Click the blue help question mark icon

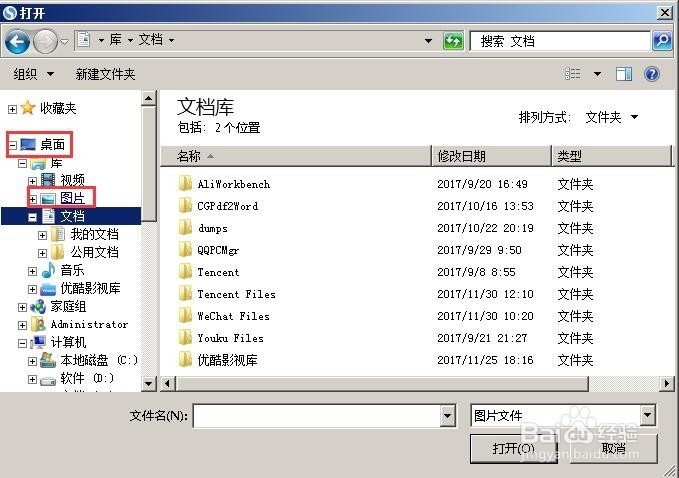pyautogui.click(x=652, y=74)
